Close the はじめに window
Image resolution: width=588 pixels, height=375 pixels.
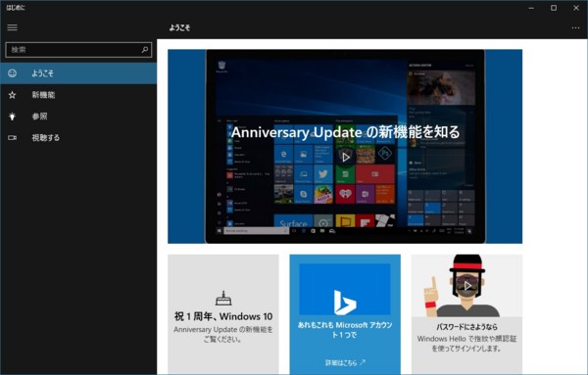click(x=576, y=8)
